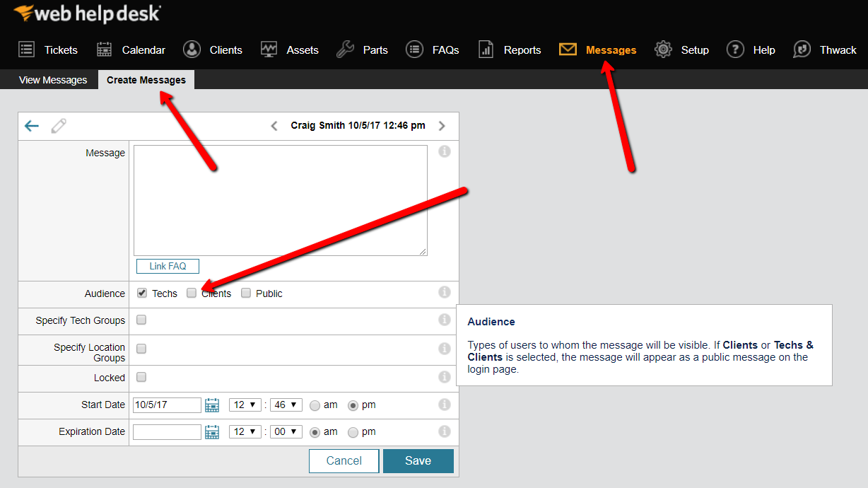Open the Help menu label
This screenshot has height=488, width=868.
pos(764,50)
